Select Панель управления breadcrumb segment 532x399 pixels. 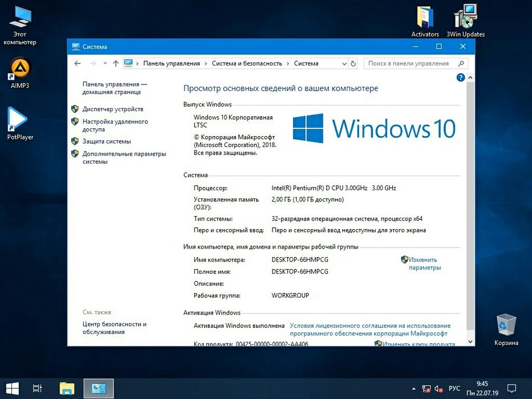[171, 63]
